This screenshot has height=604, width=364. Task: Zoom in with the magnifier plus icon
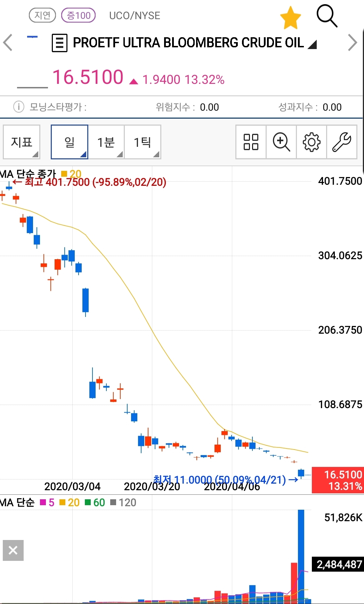(x=281, y=142)
